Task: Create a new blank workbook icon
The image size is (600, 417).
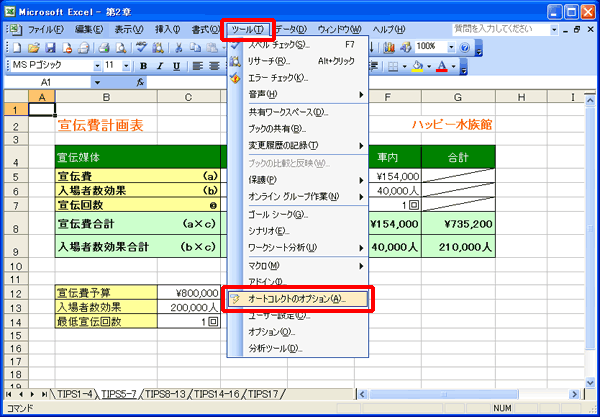Action: (x=17, y=47)
